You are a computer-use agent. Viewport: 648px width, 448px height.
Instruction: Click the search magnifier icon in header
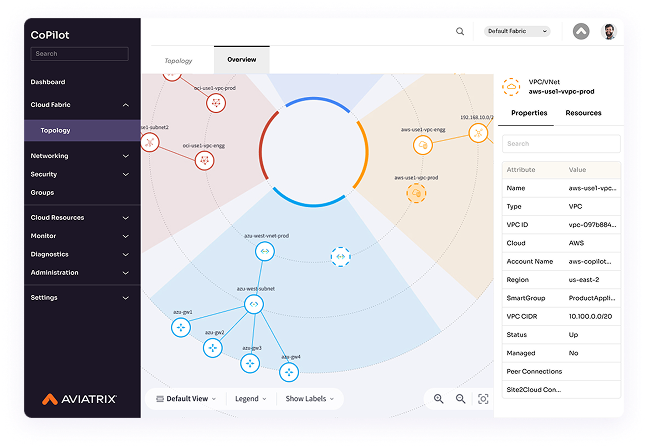click(460, 31)
